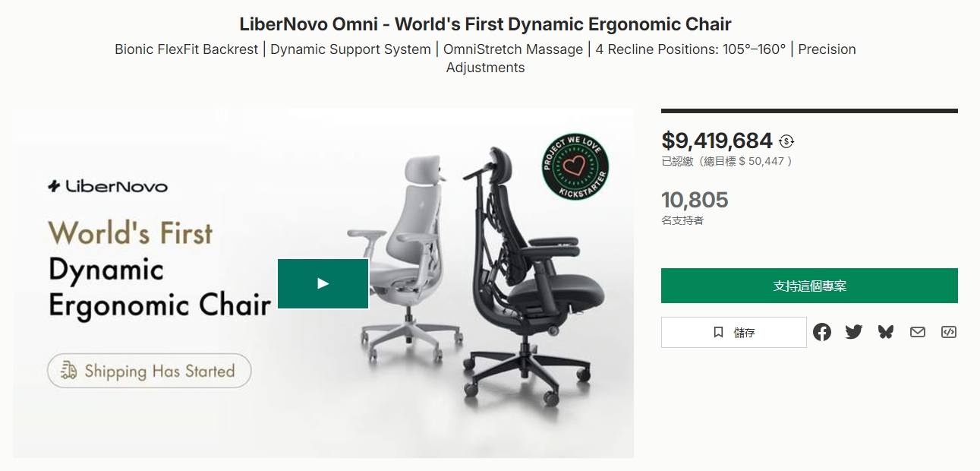Share the project by email icon

point(918,332)
